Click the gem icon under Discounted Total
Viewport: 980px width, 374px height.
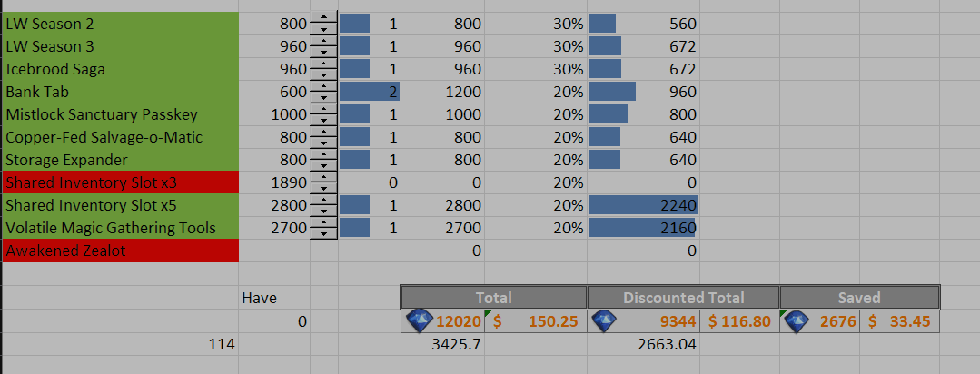pyautogui.click(x=603, y=321)
